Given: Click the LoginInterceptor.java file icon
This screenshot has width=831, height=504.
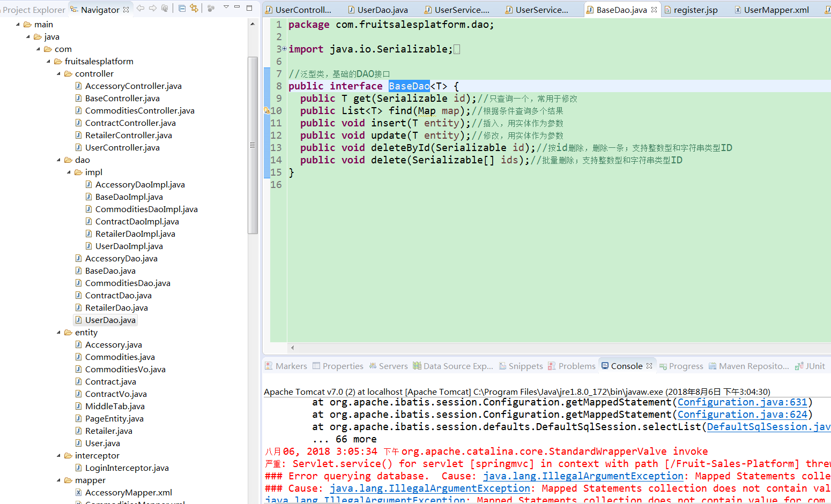Looking at the screenshot, I should point(79,468).
